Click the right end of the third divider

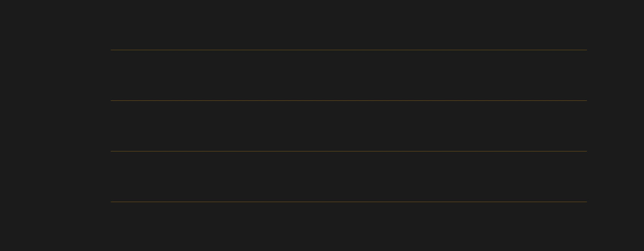pos(586,151)
